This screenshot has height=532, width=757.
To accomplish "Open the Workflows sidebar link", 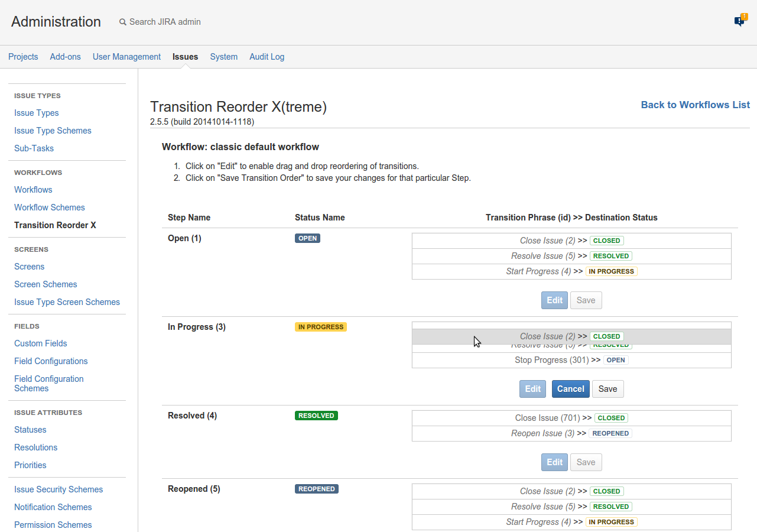I will [x=33, y=190].
